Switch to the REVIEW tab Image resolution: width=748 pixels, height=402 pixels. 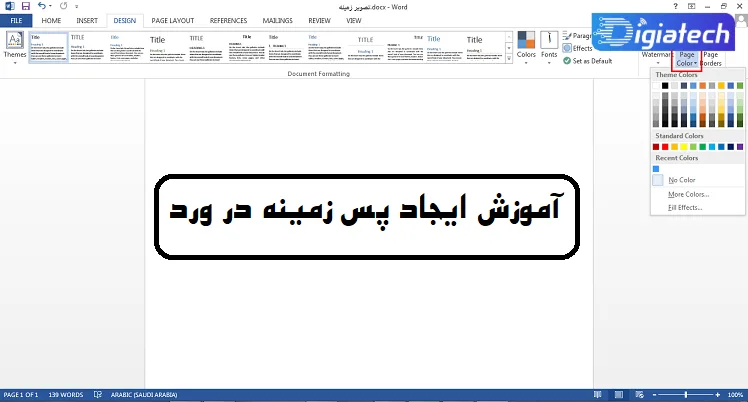[x=319, y=21]
